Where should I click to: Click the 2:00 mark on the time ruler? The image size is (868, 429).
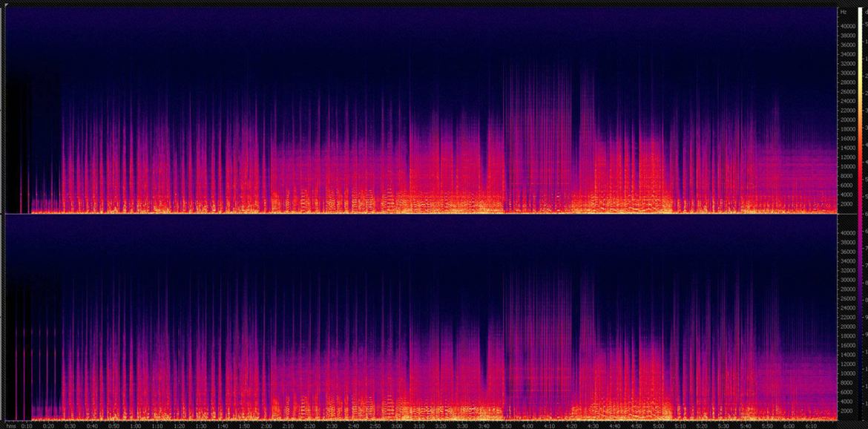tap(266, 426)
